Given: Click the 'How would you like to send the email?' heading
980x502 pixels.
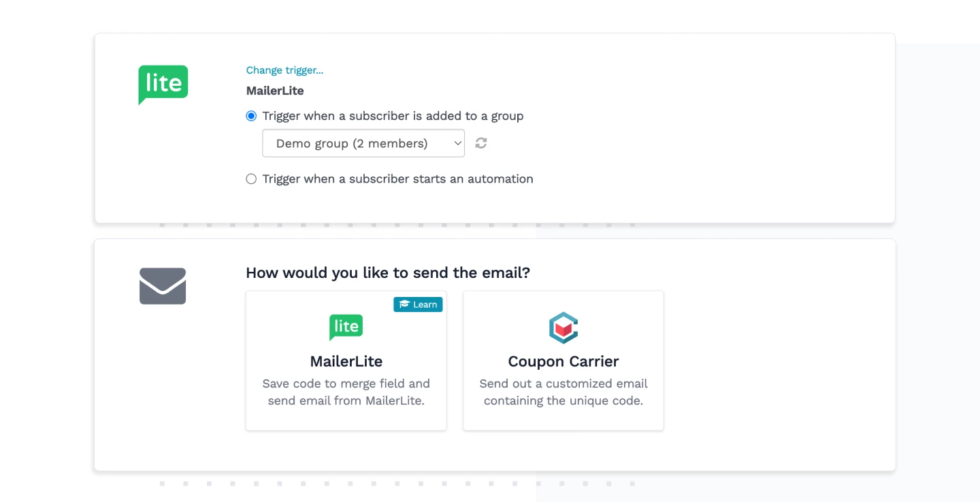Looking at the screenshot, I should click(x=388, y=273).
